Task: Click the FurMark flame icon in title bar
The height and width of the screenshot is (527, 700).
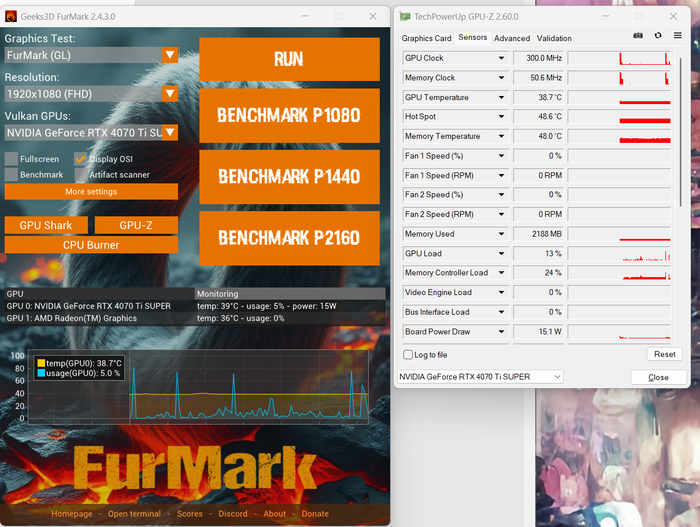Action: pyautogui.click(x=11, y=17)
